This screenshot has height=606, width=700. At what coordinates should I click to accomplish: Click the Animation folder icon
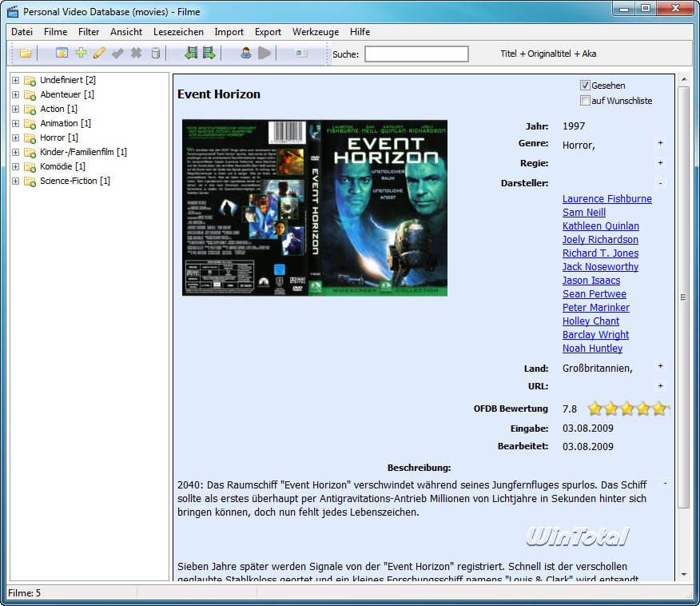[x=30, y=123]
